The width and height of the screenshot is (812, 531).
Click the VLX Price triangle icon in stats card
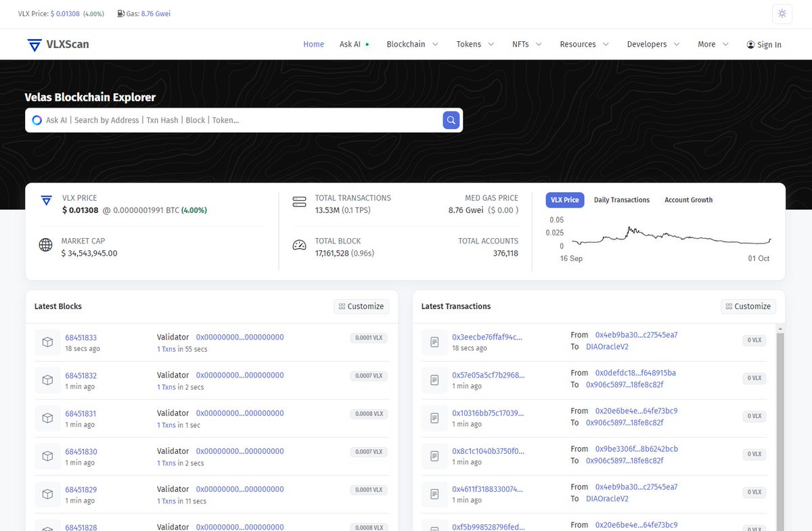click(46, 201)
